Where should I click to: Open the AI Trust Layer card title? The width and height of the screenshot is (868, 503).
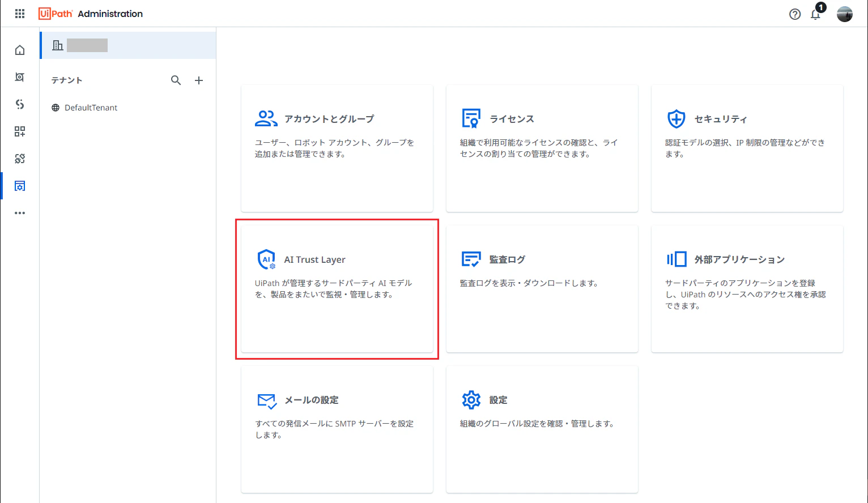[314, 259]
